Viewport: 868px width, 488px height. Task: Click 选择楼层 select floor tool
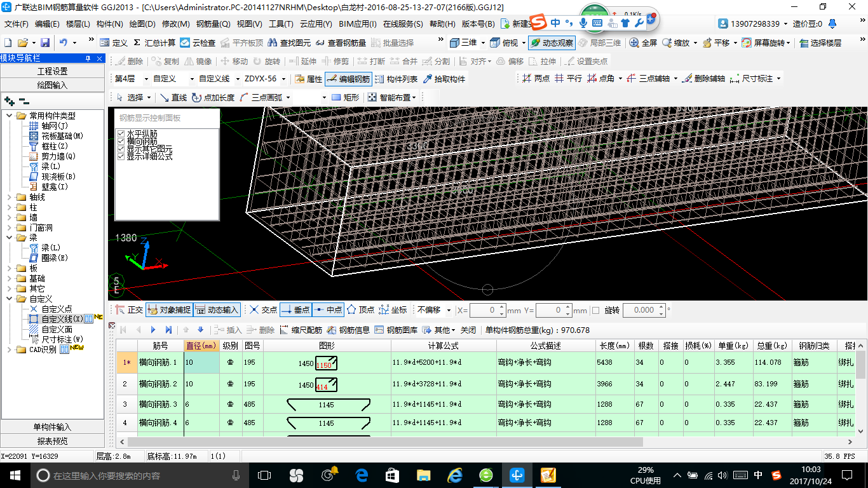pos(820,43)
